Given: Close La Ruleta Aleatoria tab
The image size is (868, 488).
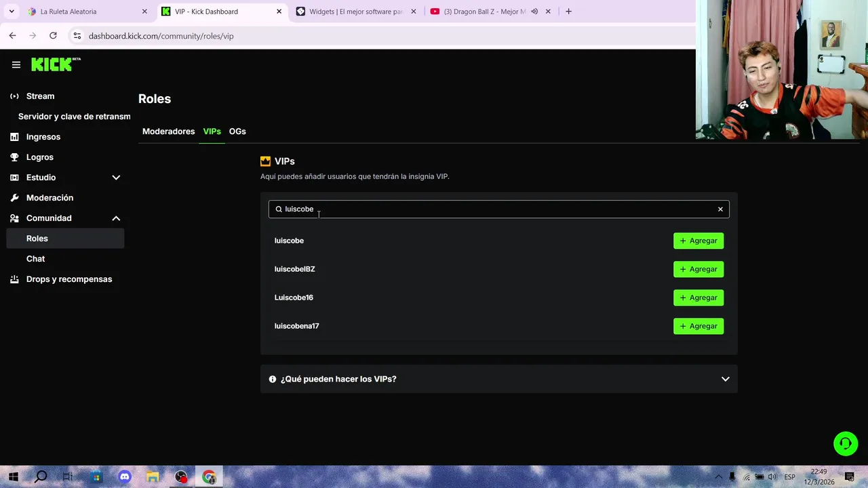Looking at the screenshot, I should tap(144, 12).
